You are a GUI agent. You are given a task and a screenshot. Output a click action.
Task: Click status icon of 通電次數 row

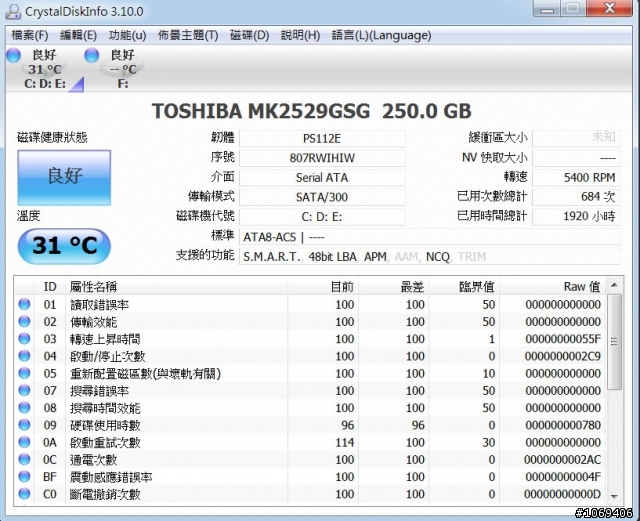[x=24, y=459]
